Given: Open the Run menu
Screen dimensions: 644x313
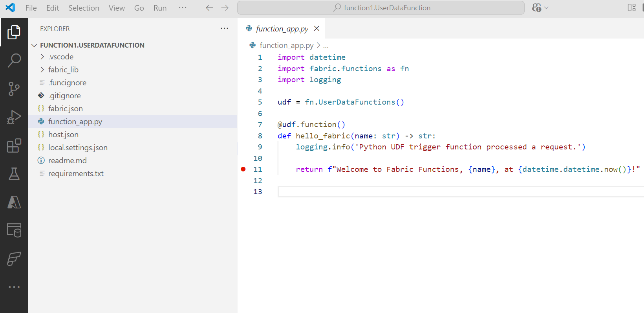Looking at the screenshot, I should pyautogui.click(x=160, y=8).
